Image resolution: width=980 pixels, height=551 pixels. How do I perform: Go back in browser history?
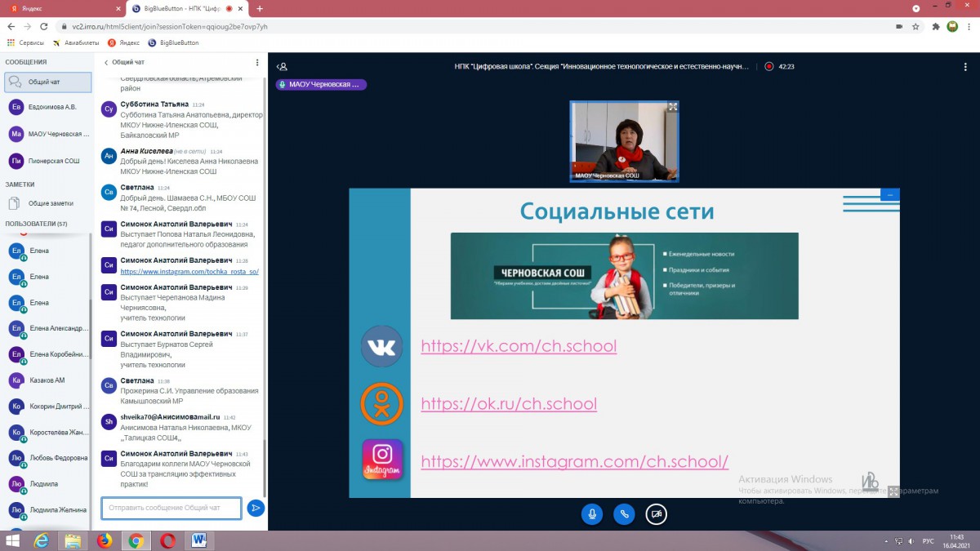11,26
